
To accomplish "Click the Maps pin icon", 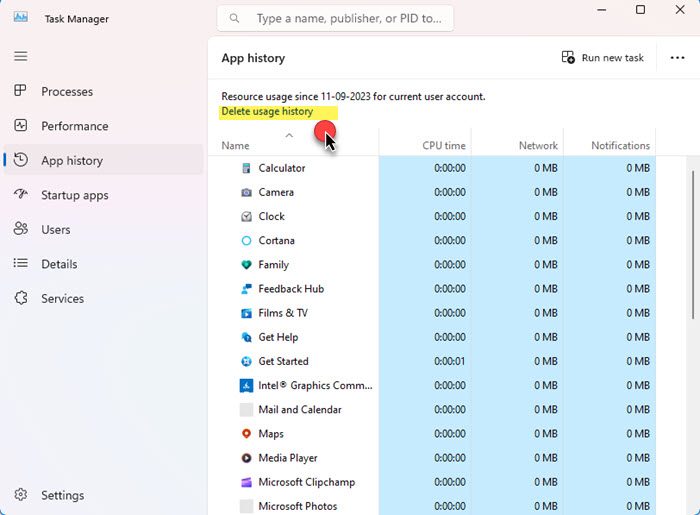I will (x=246, y=433).
